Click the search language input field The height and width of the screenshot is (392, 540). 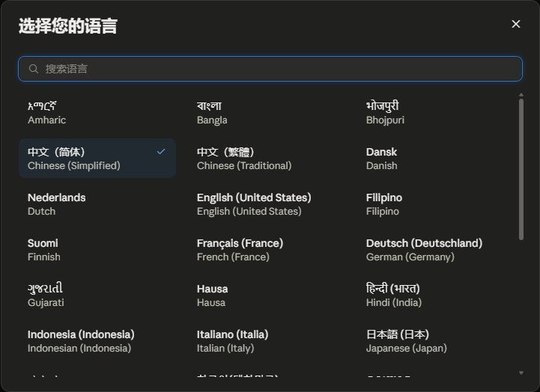click(270, 69)
